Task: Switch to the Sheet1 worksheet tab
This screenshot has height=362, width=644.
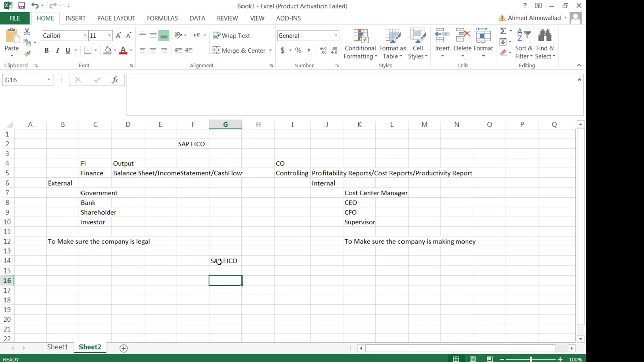Action: (57, 347)
